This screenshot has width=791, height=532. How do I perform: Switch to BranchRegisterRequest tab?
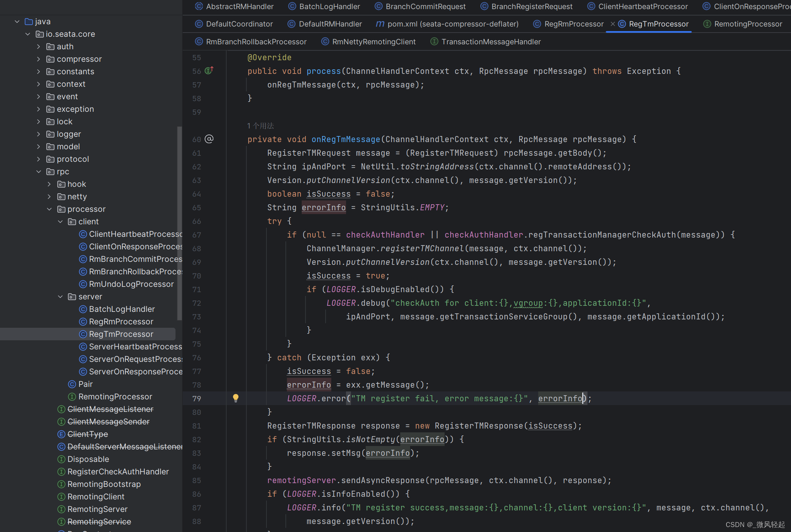(x=526, y=6)
